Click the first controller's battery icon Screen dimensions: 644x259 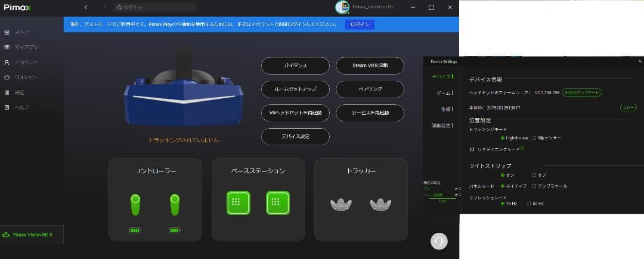(x=135, y=230)
